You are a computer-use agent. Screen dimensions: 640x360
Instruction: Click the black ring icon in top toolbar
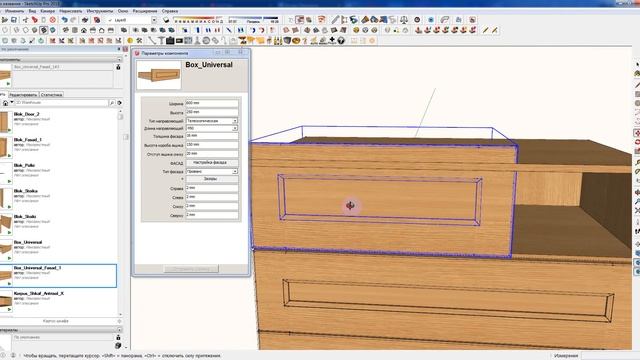(417, 20)
